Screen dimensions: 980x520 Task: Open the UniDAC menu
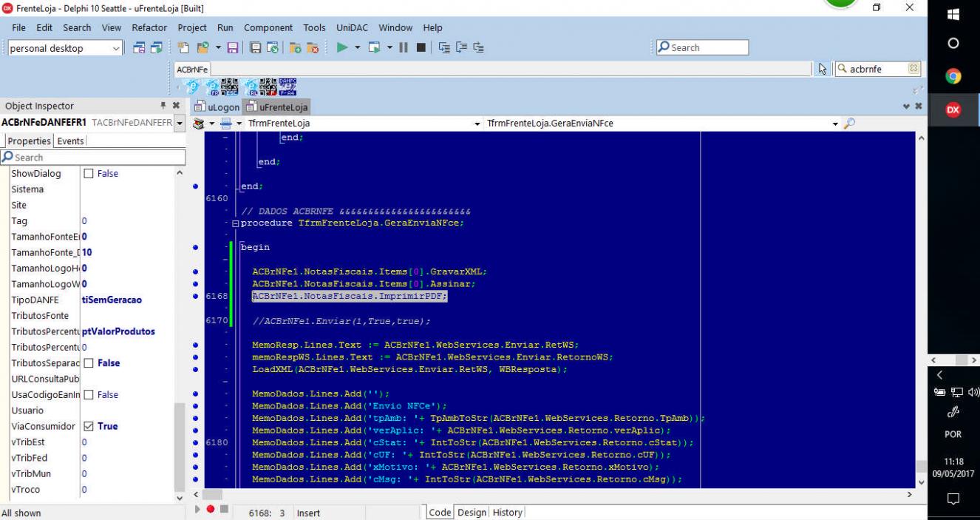pos(353,27)
